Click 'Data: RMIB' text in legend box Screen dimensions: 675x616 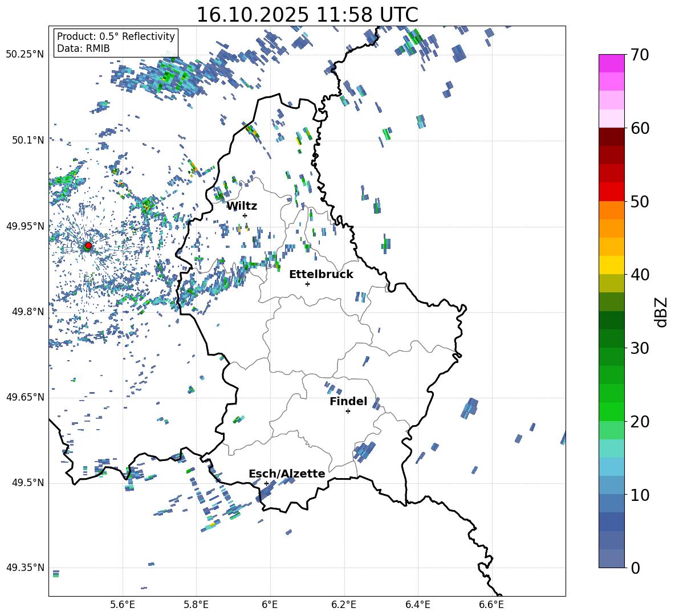coord(83,48)
